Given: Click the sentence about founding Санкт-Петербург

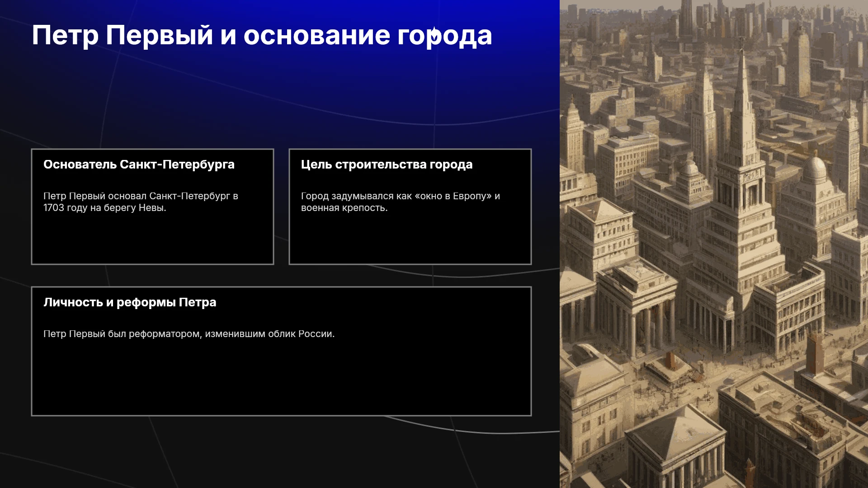Looking at the screenshot, I should point(141,202).
